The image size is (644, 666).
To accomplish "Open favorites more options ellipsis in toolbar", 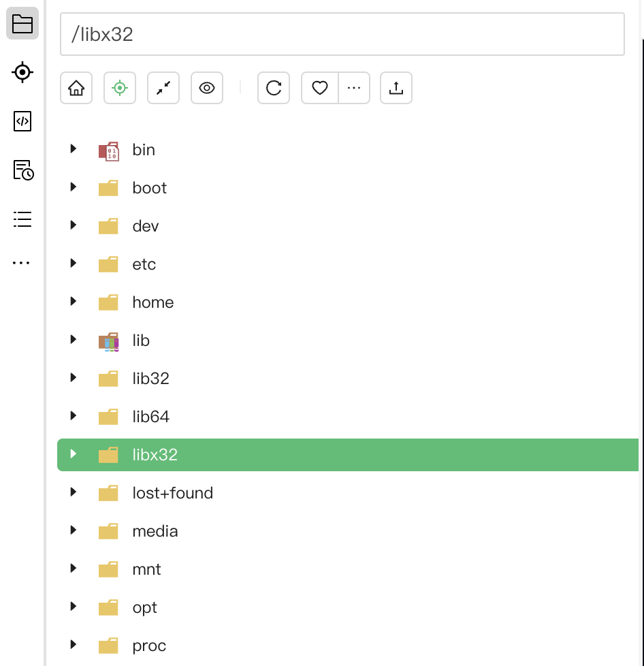I will (x=354, y=88).
